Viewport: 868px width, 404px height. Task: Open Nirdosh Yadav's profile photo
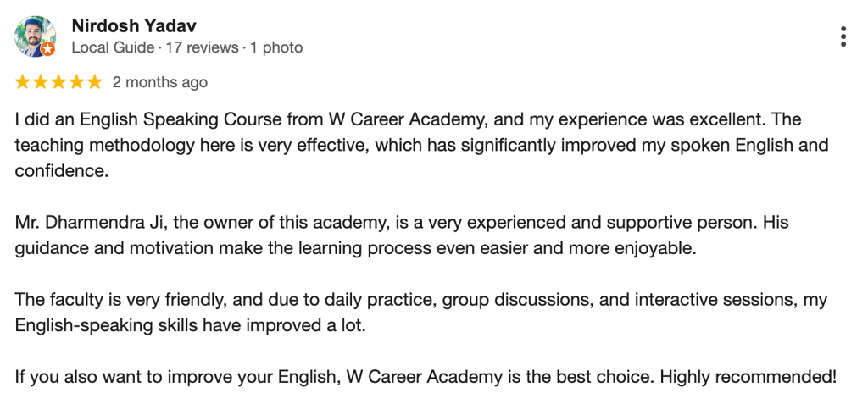(x=36, y=36)
